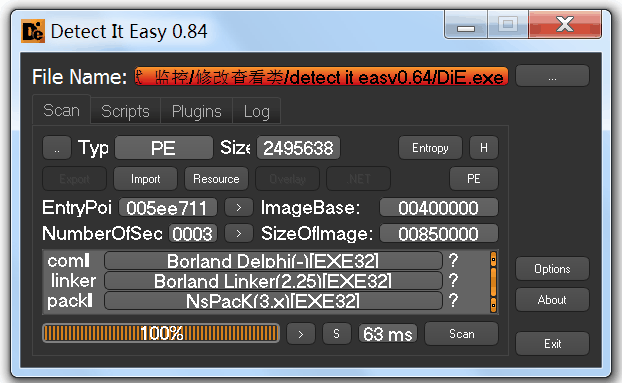The height and width of the screenshot is (383, 622).
Task: Click question mark beside Borland Linker
Action: (x=453, y=280)
